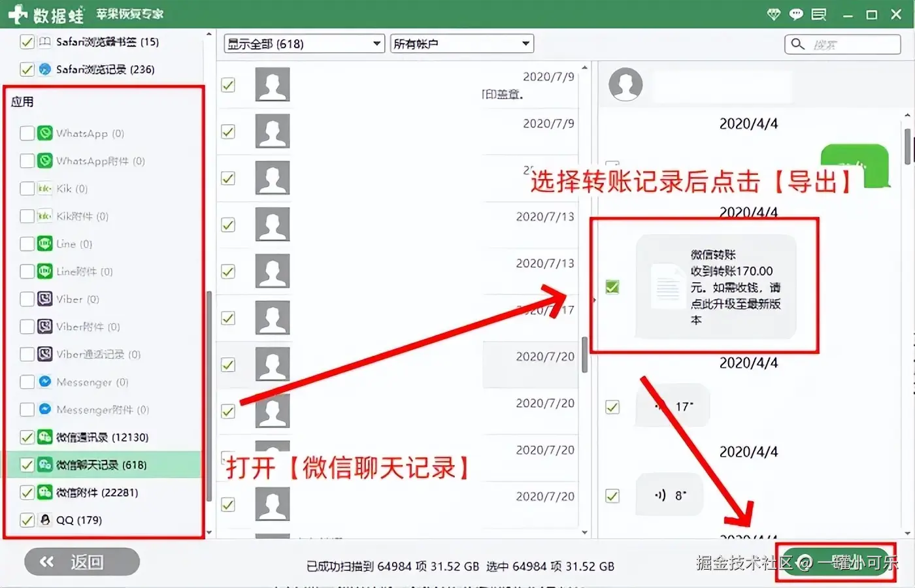Click conversation list scroll-down arrow

pyautogui.click(x=584, y=532)
